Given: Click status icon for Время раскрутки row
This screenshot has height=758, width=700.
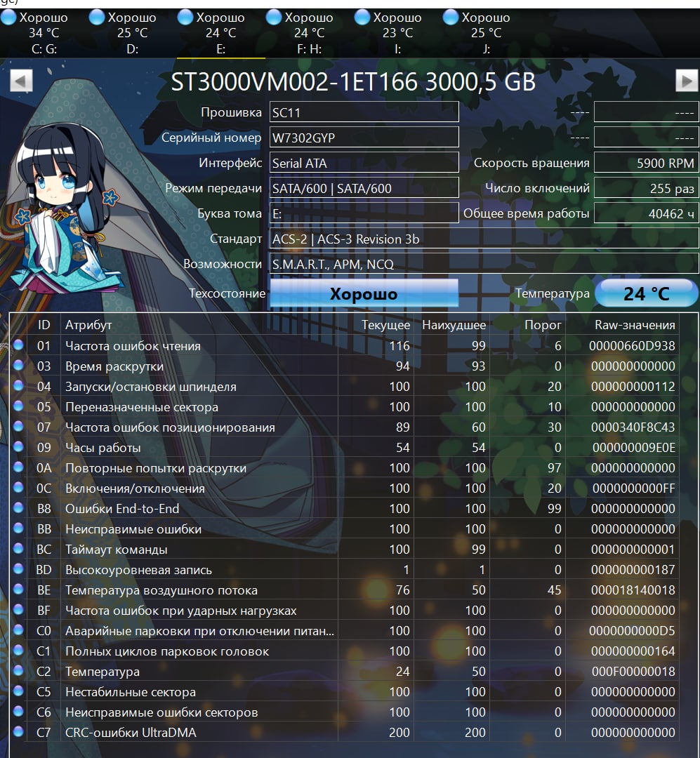Looking at the screenshot, I should click(x=18, y=365).
